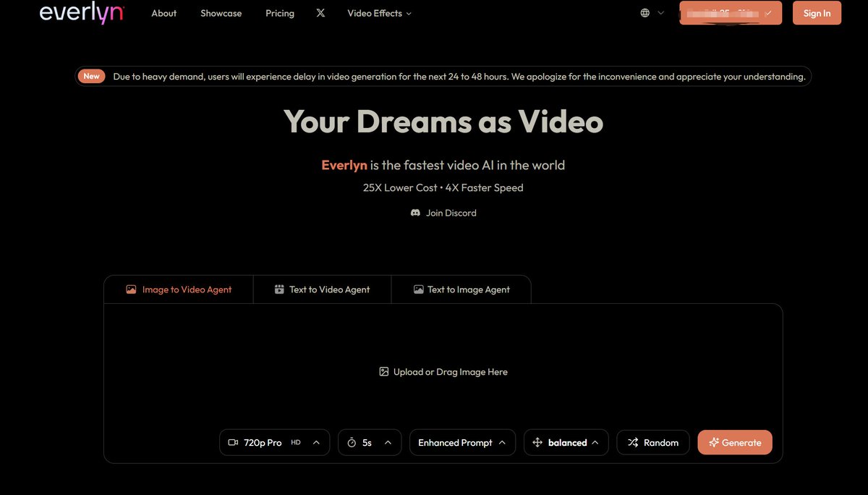Open the Video Effects menu
Image resolution: width=868 pixels, height=495 pixels.
pos(379,13)
